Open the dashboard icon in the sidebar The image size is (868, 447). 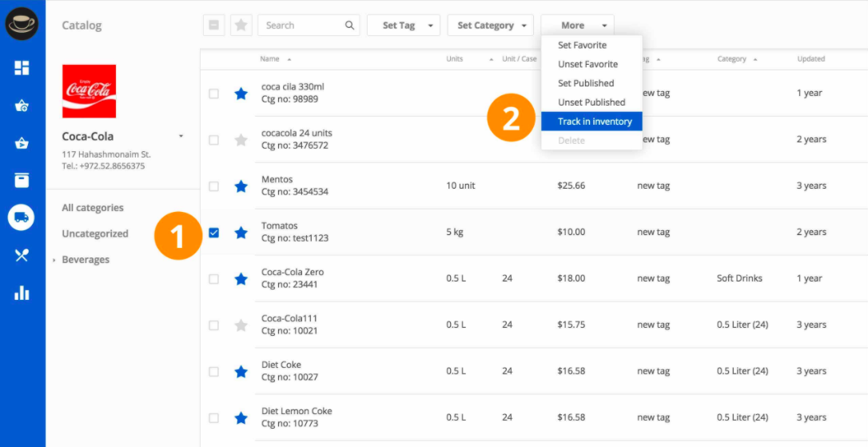[x=22, y=68]
